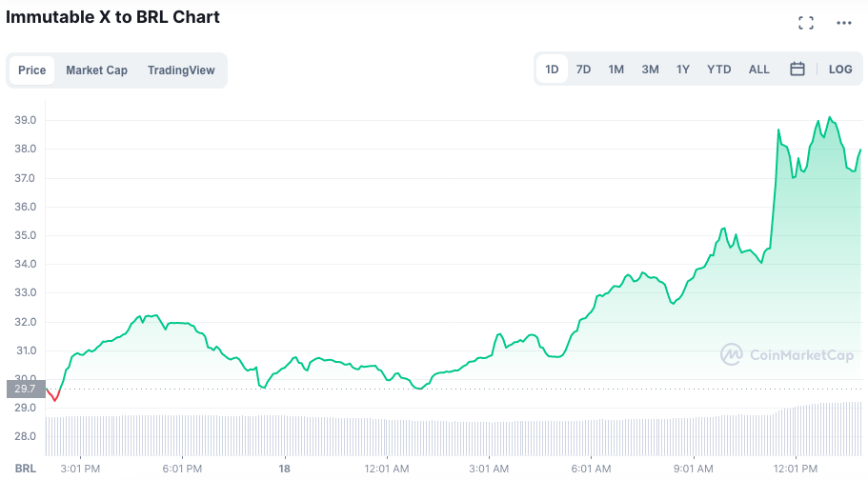Click the BRL currency label
Image resolution: width=868 pixels, height=480 pixels.
[x=26, y=469]
